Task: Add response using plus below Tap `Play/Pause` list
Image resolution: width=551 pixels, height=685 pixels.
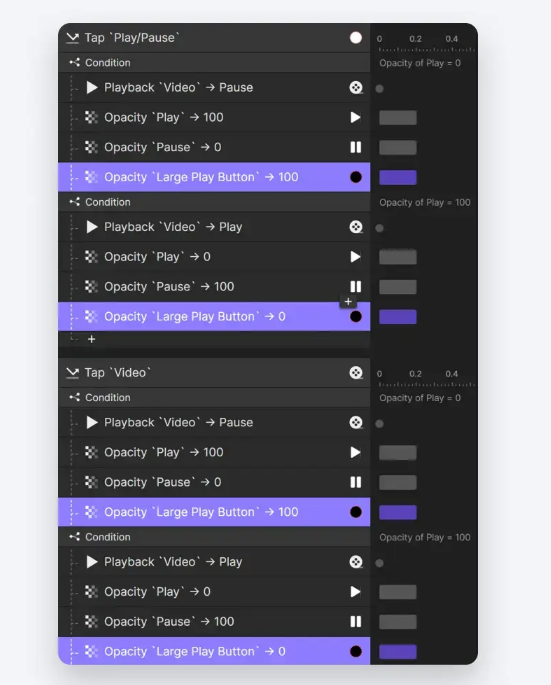Action: [91, 339]
